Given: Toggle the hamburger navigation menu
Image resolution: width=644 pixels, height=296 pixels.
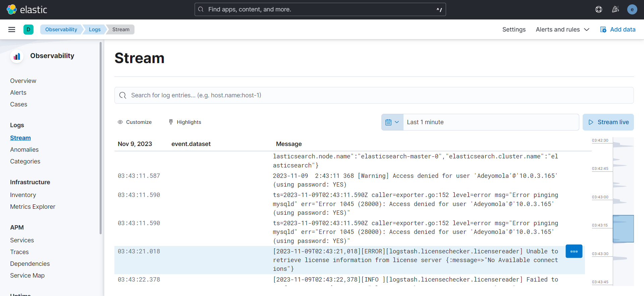Looking at the screenshot, I should tap(12, 30).
